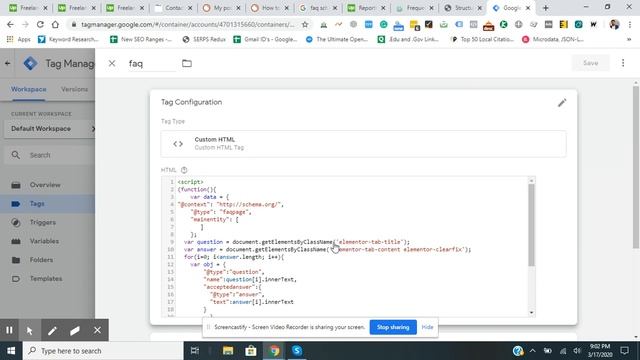Click the browser home button
Viewport: 640px width, 360px height.
(55, 24)
